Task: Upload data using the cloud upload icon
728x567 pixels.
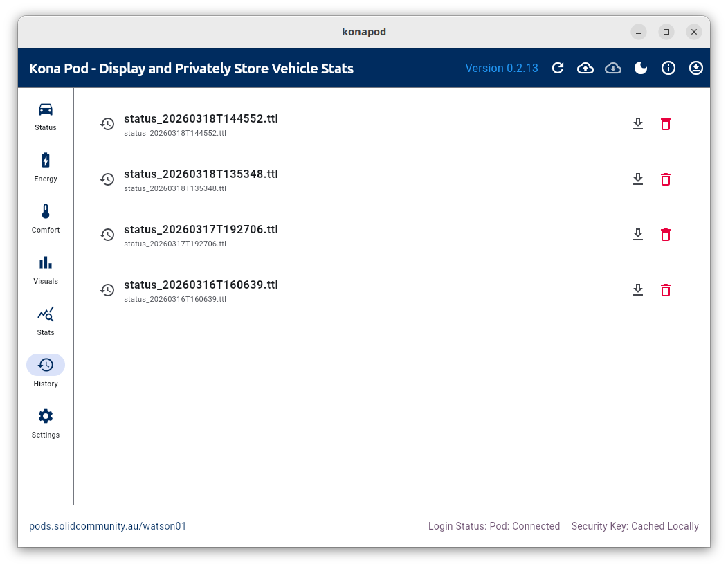Action: tap(585, 68)
